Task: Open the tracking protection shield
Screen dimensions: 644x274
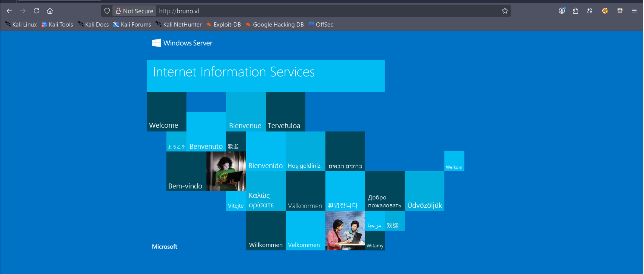Action: [107, 11]
